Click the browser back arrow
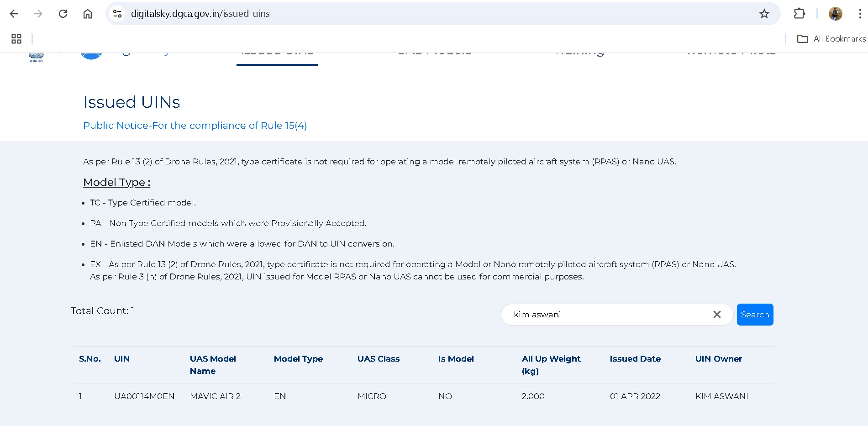 click(x=14, y=14)
